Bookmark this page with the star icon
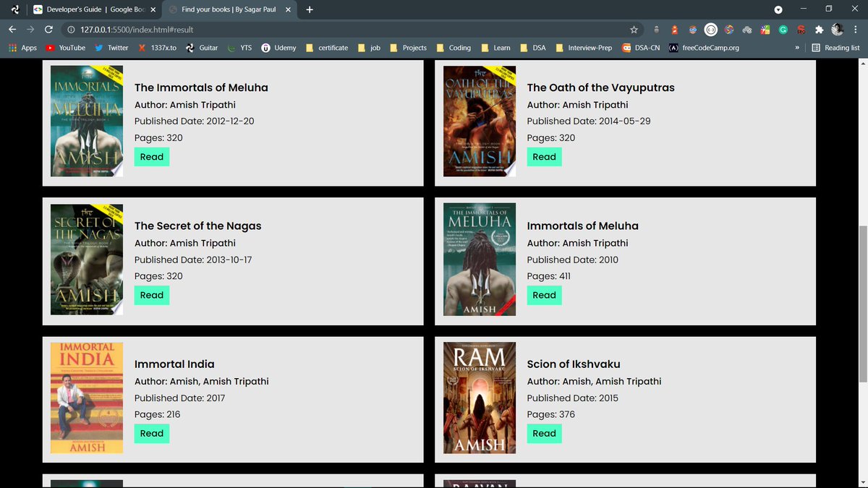The height and width of the screenshot is (488, 868). coord(634,30)
